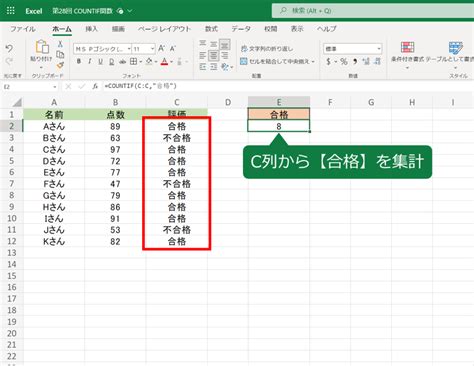Click the percent style icon
Viewport: 474px width, 366px height.
pyautogui.click(x=344, y=61)
